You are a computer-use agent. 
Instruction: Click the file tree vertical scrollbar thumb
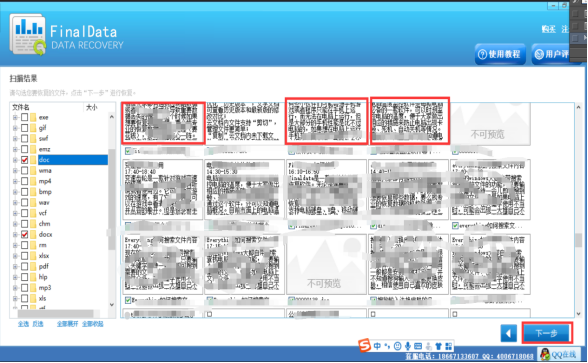112,199
